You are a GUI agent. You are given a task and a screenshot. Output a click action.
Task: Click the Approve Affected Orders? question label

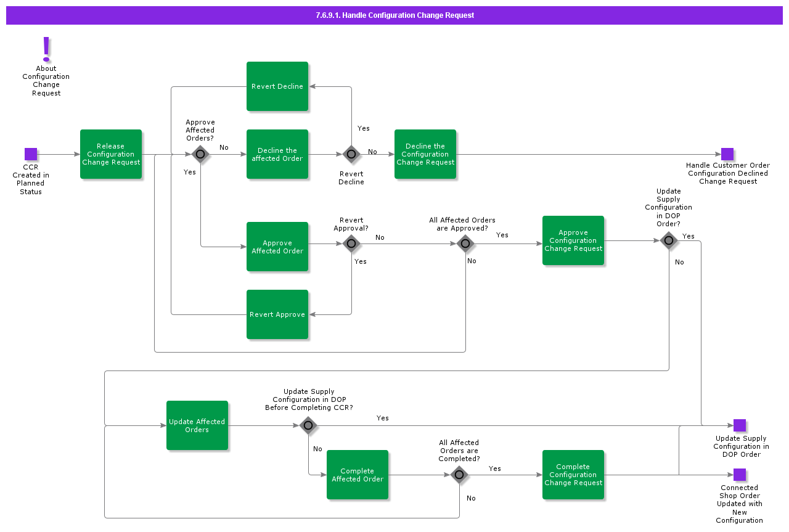pyautogui.click(x=200, y=130)
